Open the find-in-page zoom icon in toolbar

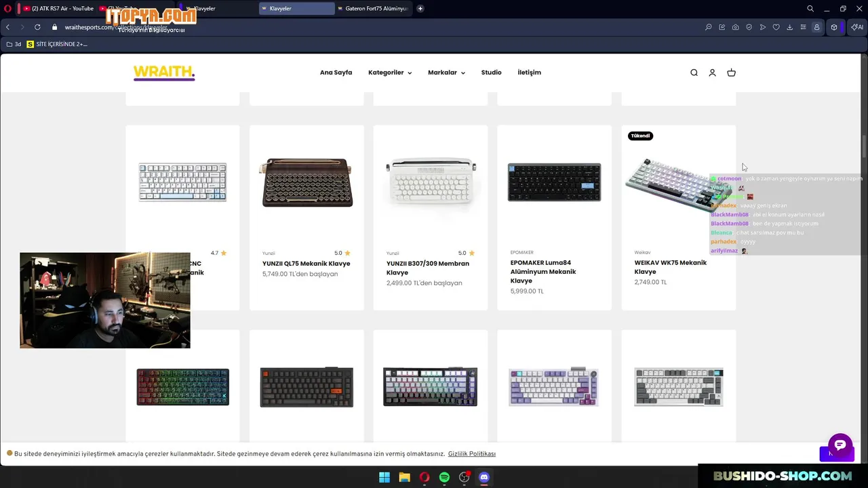(x=709, y=27)
